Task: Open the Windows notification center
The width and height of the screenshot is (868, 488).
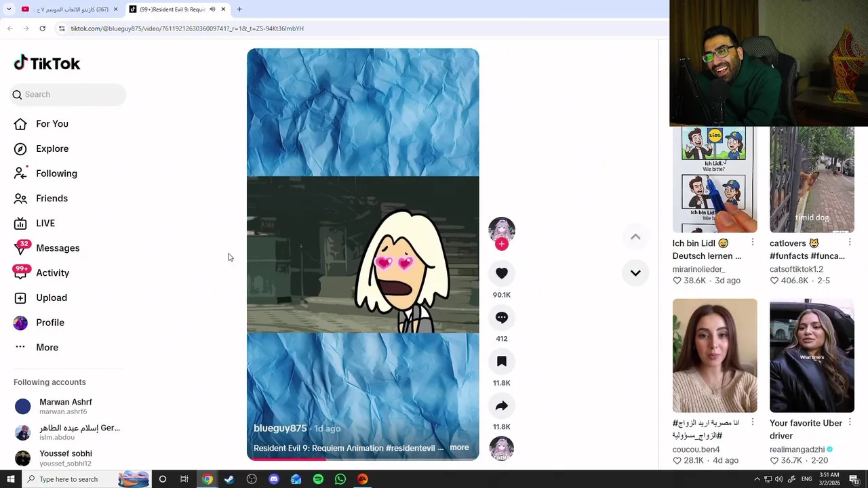Action: [x=854, y=479]
